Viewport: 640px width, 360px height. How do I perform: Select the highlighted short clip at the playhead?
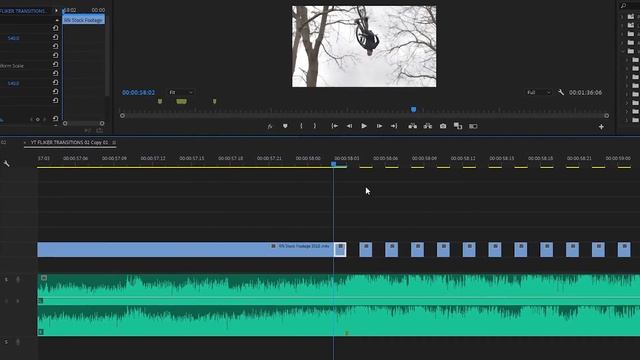pos(340,250)
